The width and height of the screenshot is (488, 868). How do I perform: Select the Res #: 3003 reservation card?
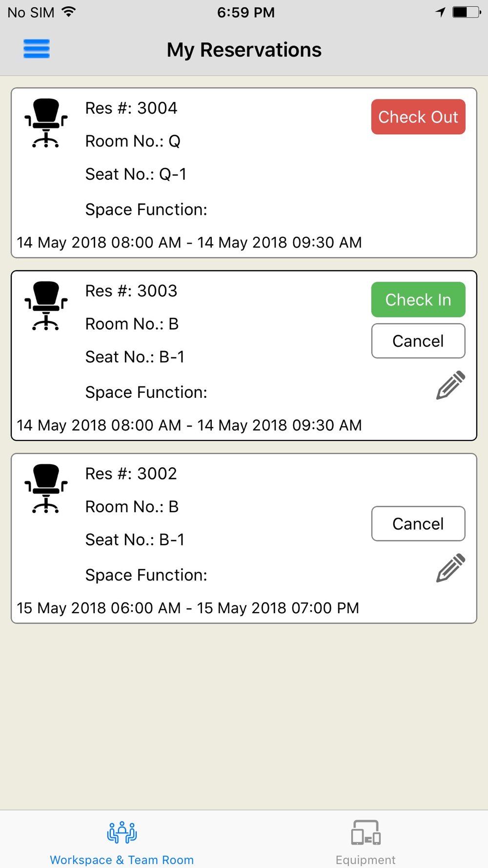[x=244, y=355]
